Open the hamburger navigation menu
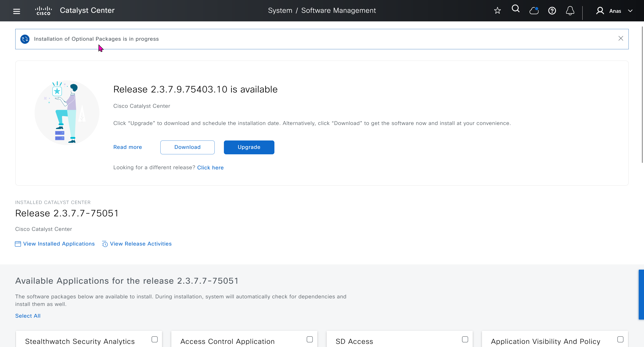 point(17,11)
